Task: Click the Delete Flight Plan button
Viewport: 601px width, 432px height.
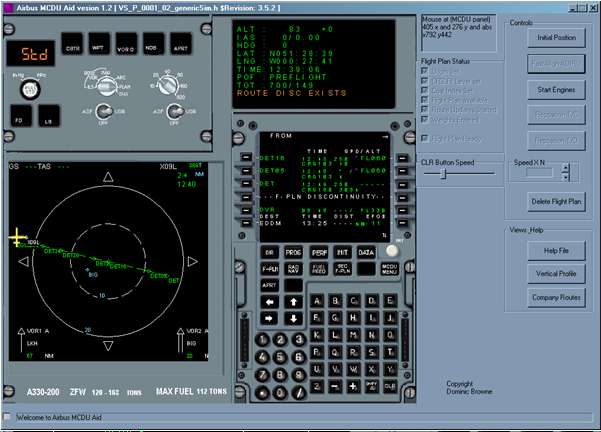Action: [556, 202]
